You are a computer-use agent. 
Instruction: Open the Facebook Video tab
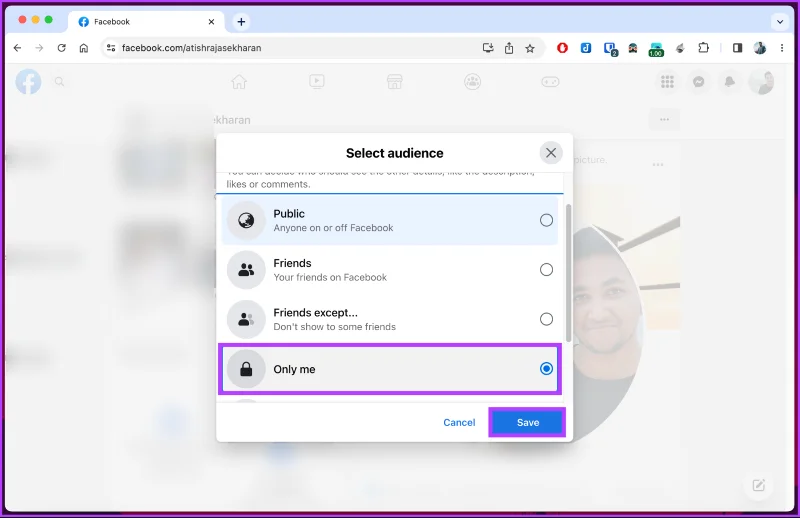coord(317,82)
